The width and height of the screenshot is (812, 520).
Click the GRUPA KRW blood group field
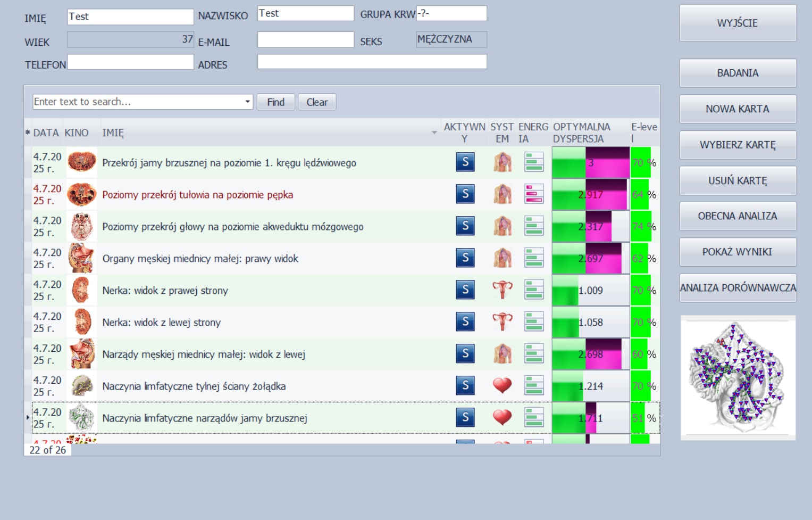[x=451, y=13]
